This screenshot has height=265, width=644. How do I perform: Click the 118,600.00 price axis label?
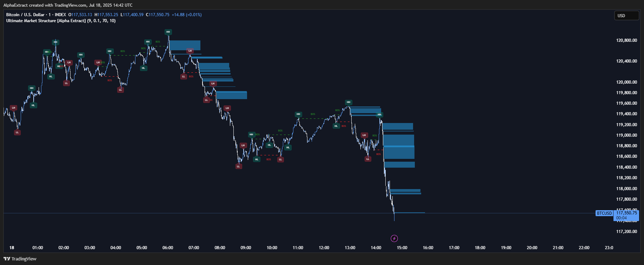click(626, 156)
